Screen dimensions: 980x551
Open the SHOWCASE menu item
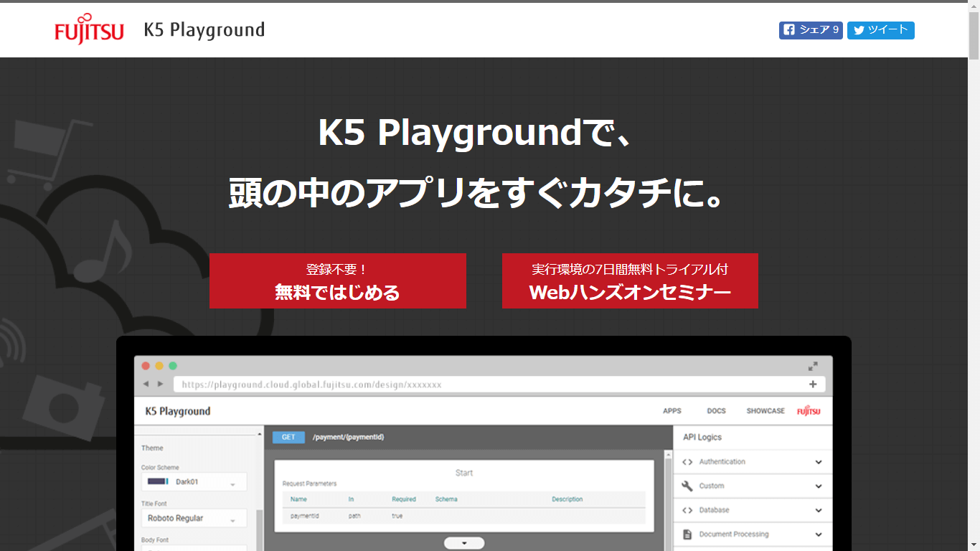765,411
